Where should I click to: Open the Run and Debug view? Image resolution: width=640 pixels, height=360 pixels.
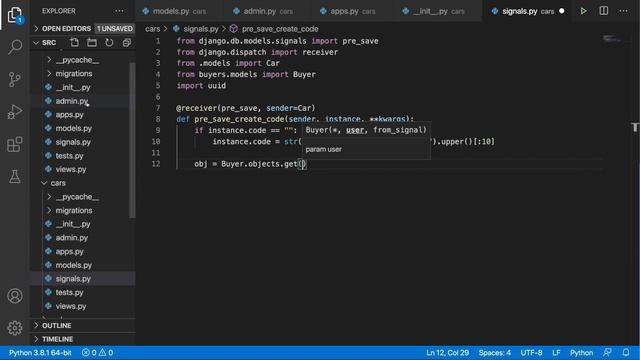point(15,111)
